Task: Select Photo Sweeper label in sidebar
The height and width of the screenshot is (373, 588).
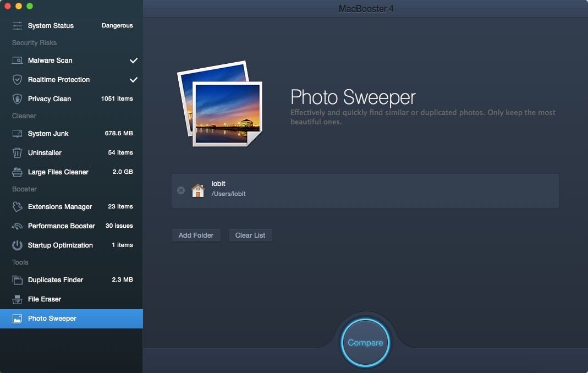Action: point(52,319)
